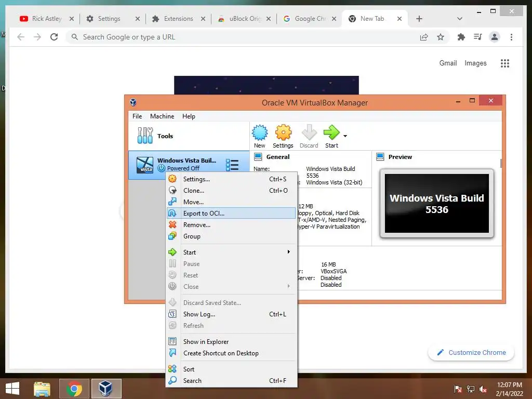Select the Tools entry in VirtualBox sidebar
Viewport: 532px width, 399px height.
[189, 136]
